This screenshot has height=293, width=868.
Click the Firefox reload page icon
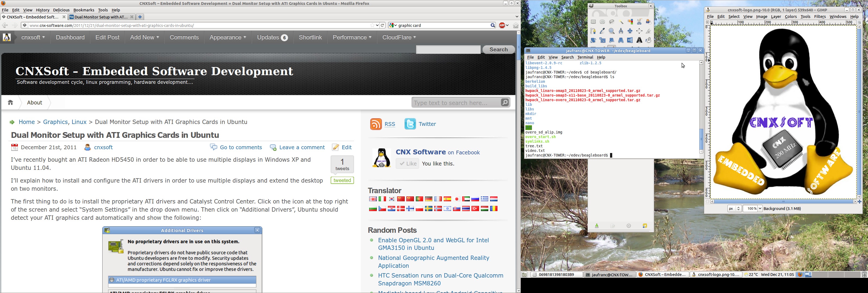tap(383, 25)
